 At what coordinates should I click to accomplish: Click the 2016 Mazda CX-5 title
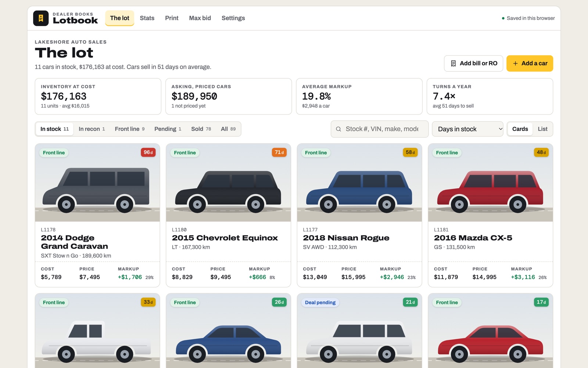tap(473, 238)
